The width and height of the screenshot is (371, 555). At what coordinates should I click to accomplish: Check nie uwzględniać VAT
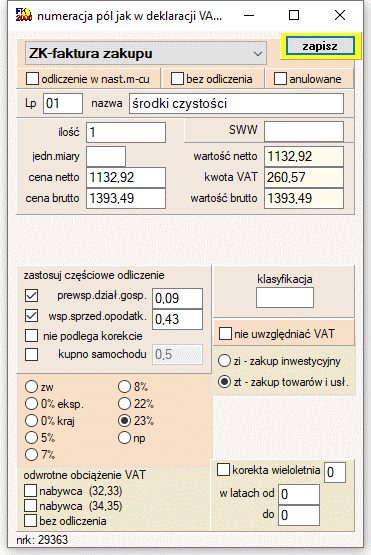tap(225, 333)
